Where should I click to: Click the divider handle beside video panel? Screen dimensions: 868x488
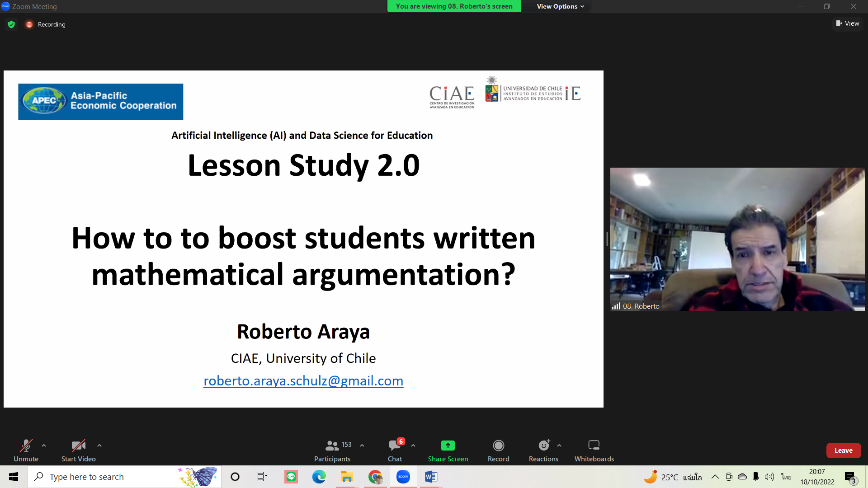607,239
